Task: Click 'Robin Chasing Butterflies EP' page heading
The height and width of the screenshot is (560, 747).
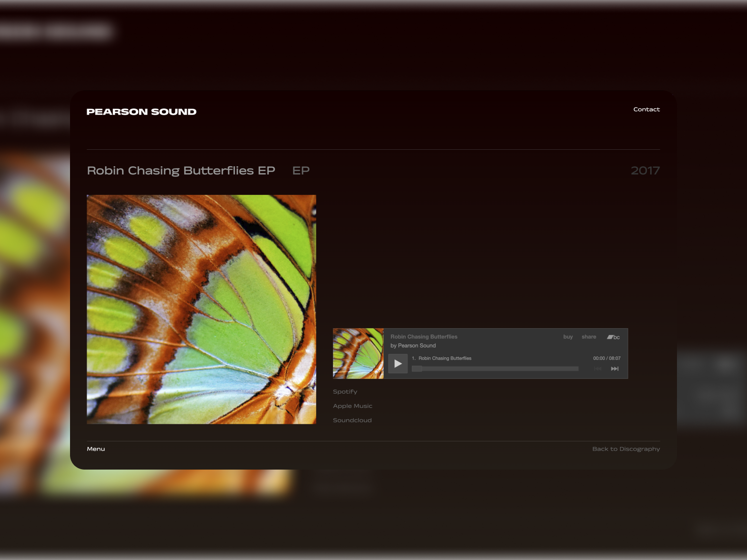Action: [181, 171]
